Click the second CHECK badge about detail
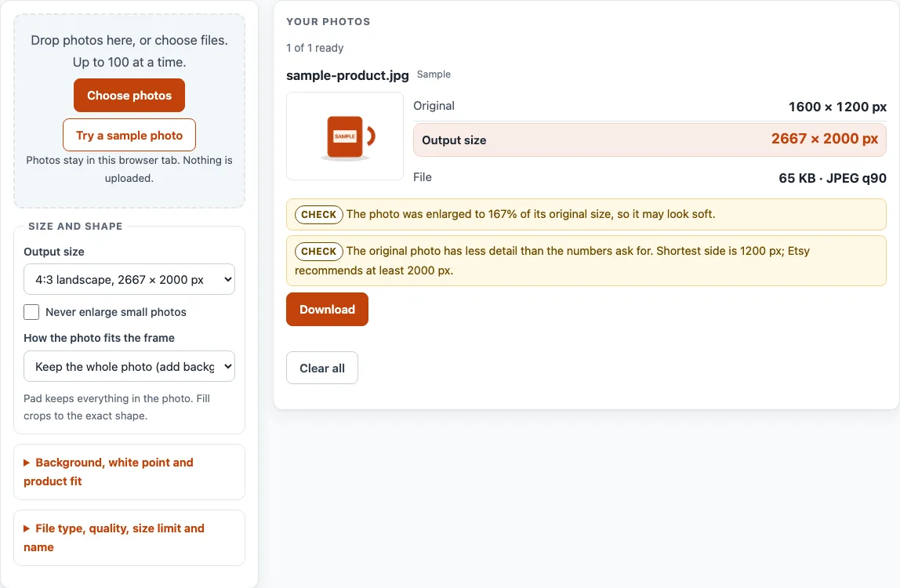900x588 pixels. pos(318,251)
